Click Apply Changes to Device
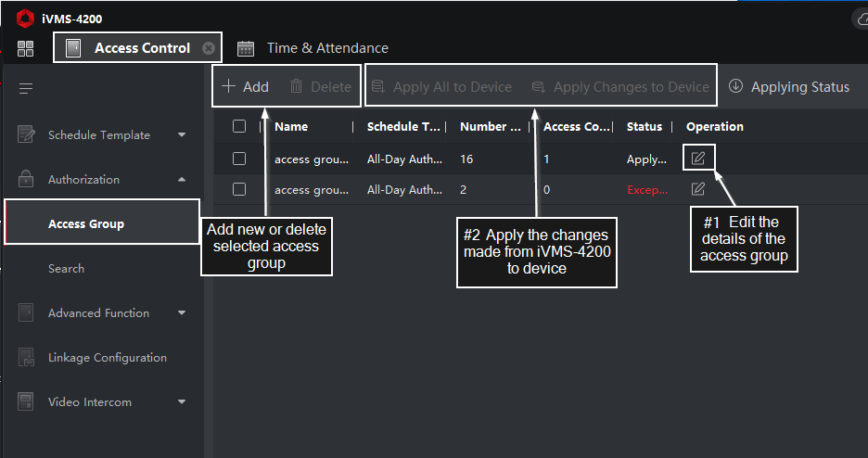The width and height of the screenshot is (868, 458). (620, 87)
